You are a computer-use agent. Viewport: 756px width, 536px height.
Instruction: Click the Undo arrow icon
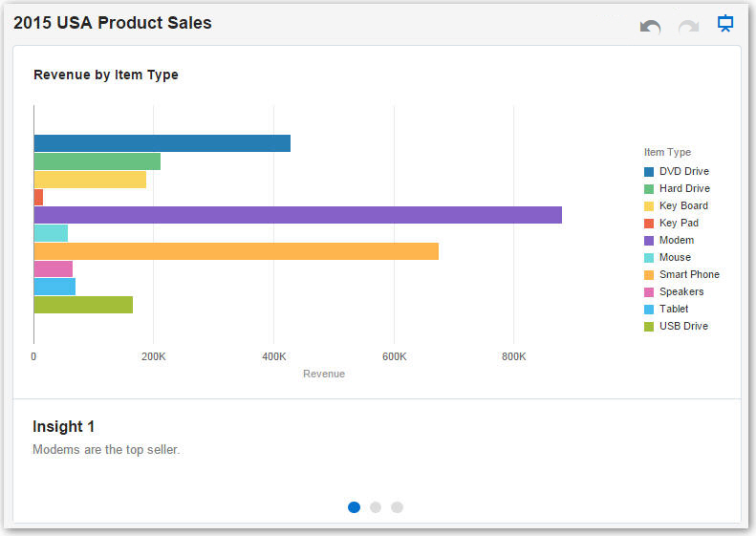click(x=650, y=26)
